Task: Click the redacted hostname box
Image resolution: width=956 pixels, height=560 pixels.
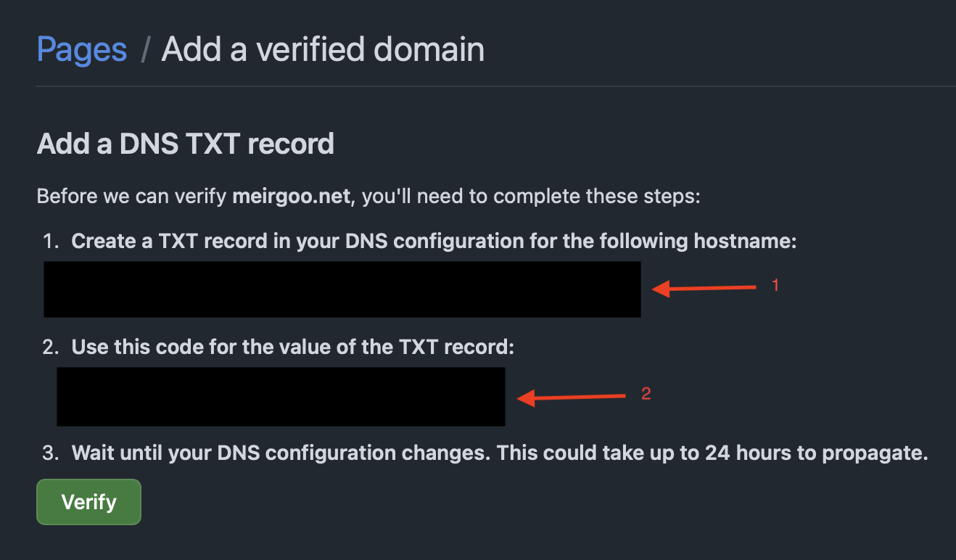Action: pos(342,289)
